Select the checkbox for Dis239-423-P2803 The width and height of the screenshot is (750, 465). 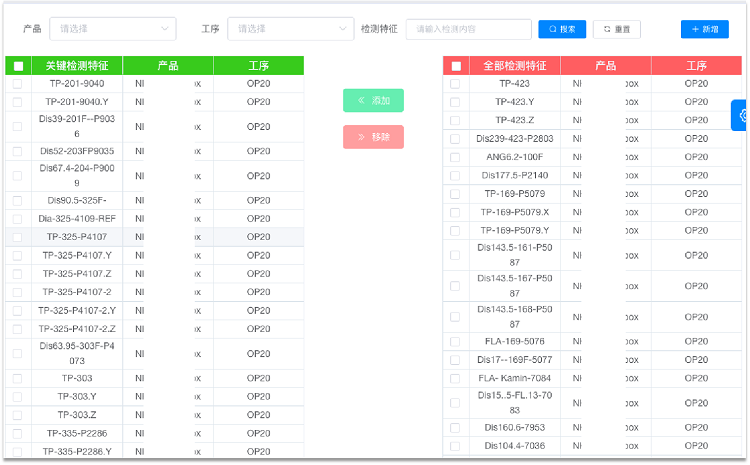[455, 139]
